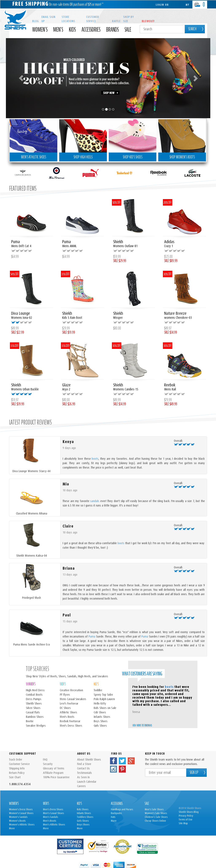
Task: Open the Women's menu
Action: [40, 30]
